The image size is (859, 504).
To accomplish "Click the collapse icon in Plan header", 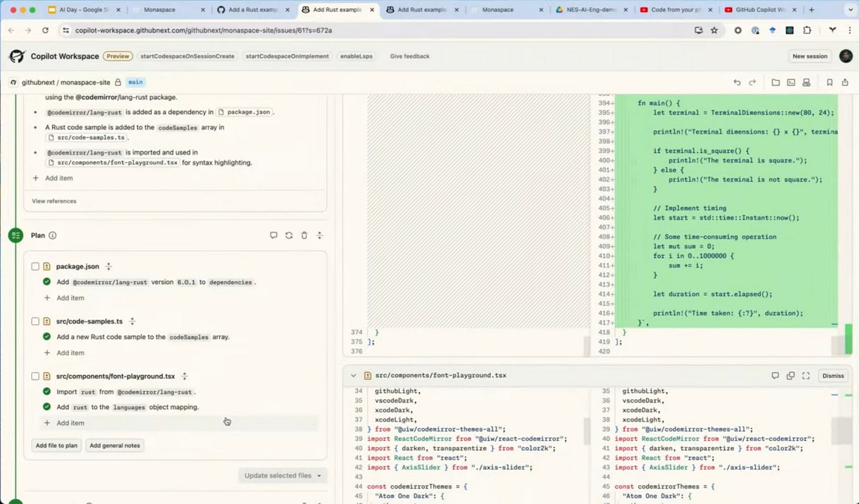I will (320, 235).
